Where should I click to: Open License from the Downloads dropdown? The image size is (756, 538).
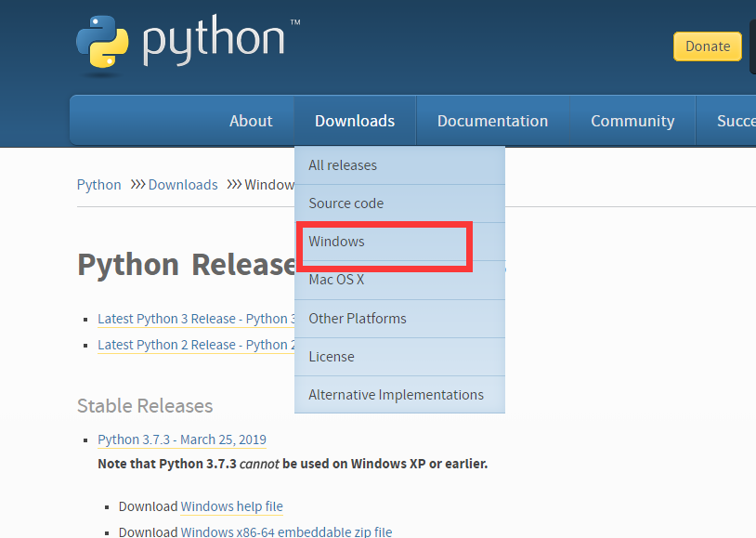399,357
